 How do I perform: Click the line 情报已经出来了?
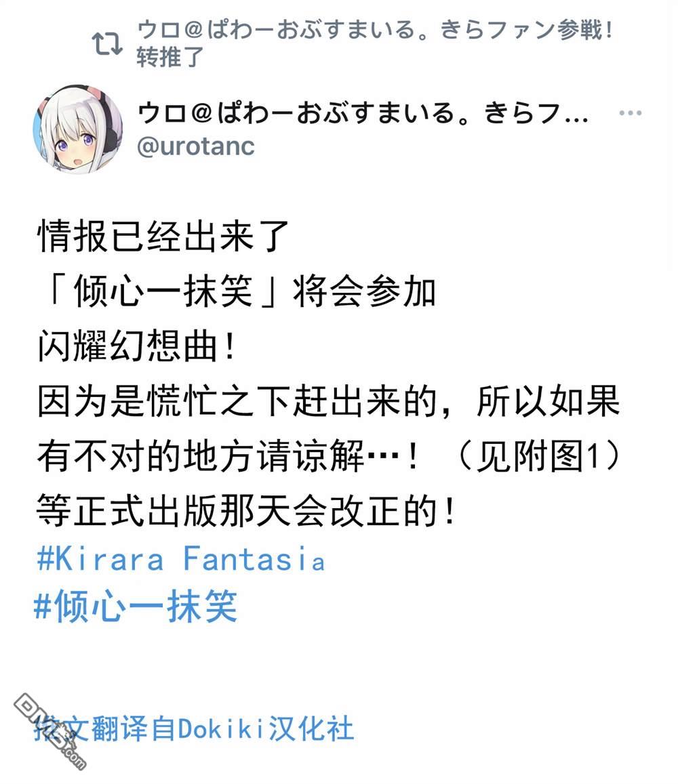tap(163, 236)
